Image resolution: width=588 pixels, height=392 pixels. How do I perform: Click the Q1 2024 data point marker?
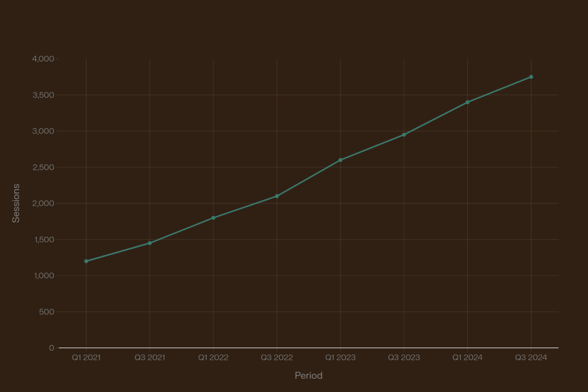point(468,102)
